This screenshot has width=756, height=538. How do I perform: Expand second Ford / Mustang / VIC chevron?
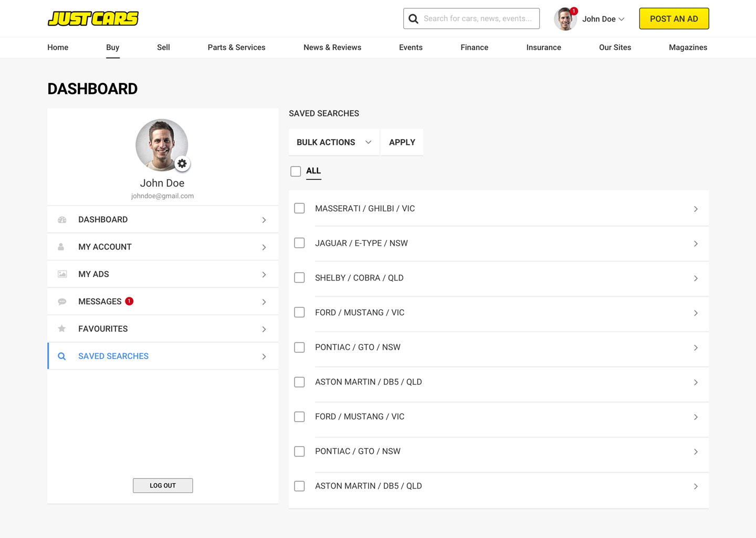click(696, 417)
